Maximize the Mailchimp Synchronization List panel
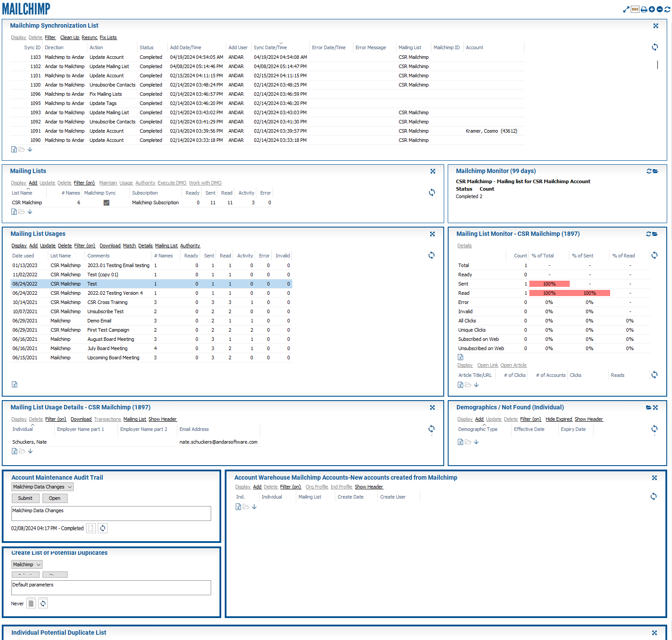Image resolution: width=672 pixels, height=640 pixels. [x=656, y=26]
